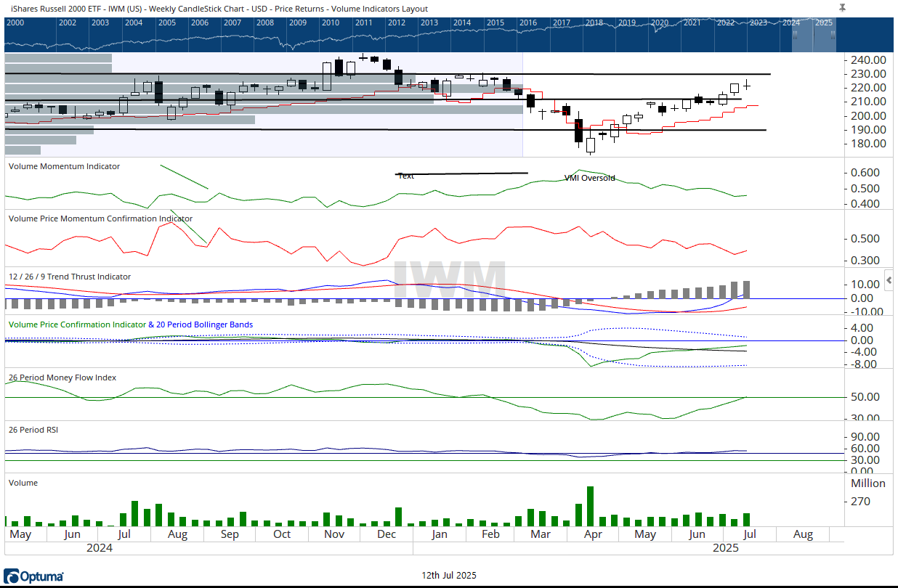Click year 2010 in overview timeline

coord(331,23)
